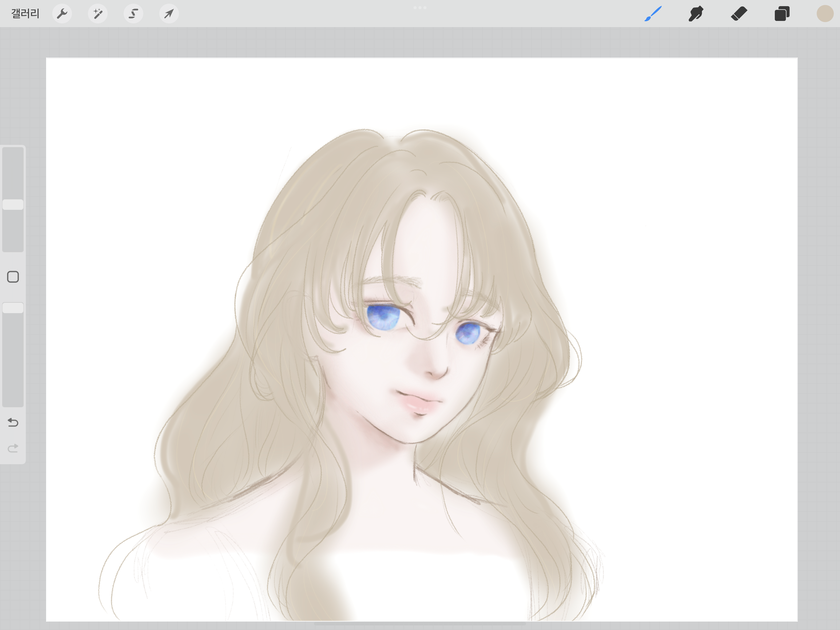840x630 pixels.
Task: Click the brush opacity slider handle
Action: tap(13, 308)
